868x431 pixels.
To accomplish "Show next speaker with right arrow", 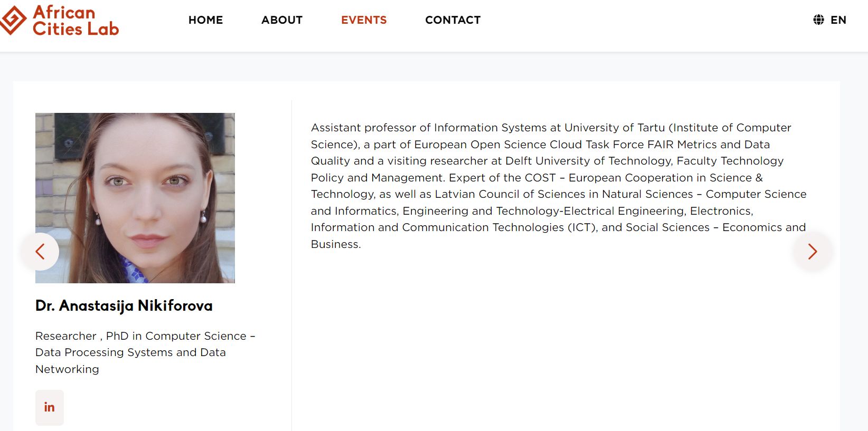I will [813, 252].
